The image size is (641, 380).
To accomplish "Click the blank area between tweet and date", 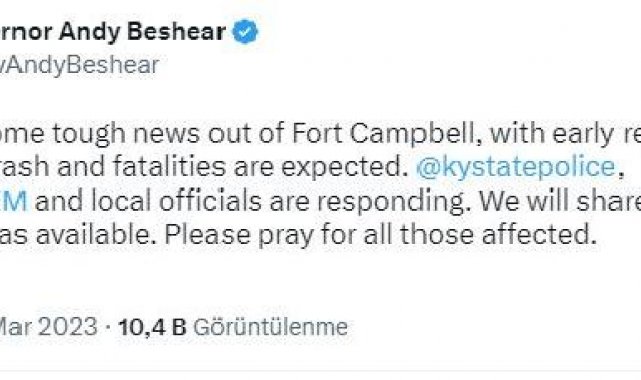I will click(320, 282).
